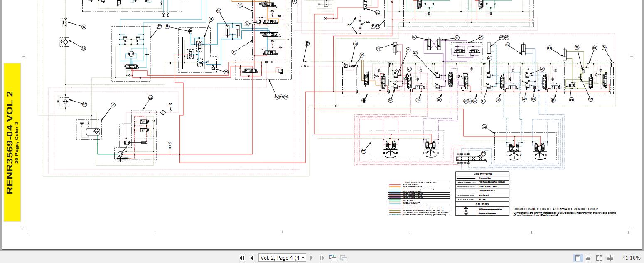Advance to the next page
Screen dimensions: 644x263
(x=312, y=258)
